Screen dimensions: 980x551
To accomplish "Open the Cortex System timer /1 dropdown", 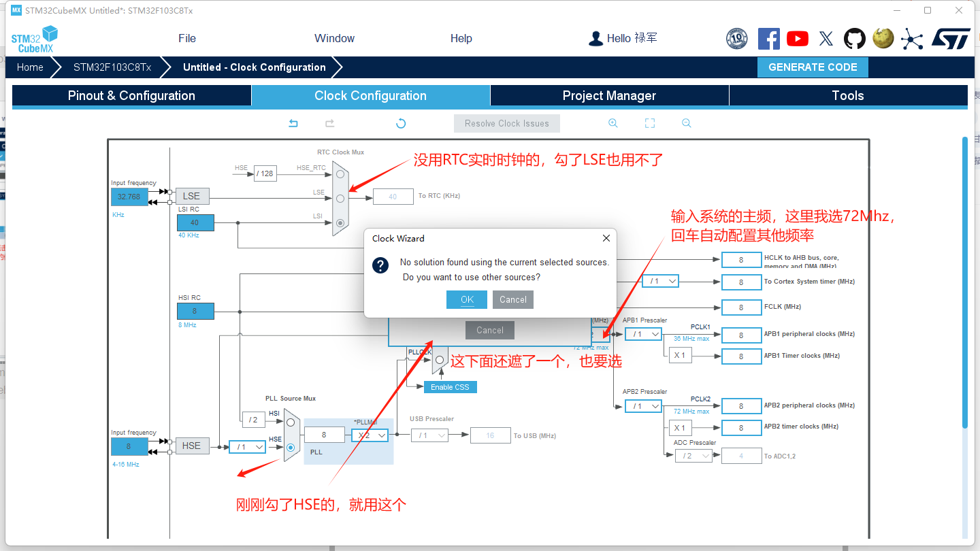I will coord(660,281).
